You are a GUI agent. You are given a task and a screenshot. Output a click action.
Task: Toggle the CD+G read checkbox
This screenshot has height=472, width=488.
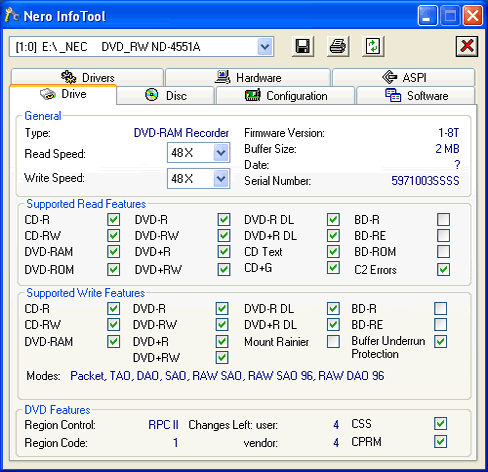(x=333, y=268)
